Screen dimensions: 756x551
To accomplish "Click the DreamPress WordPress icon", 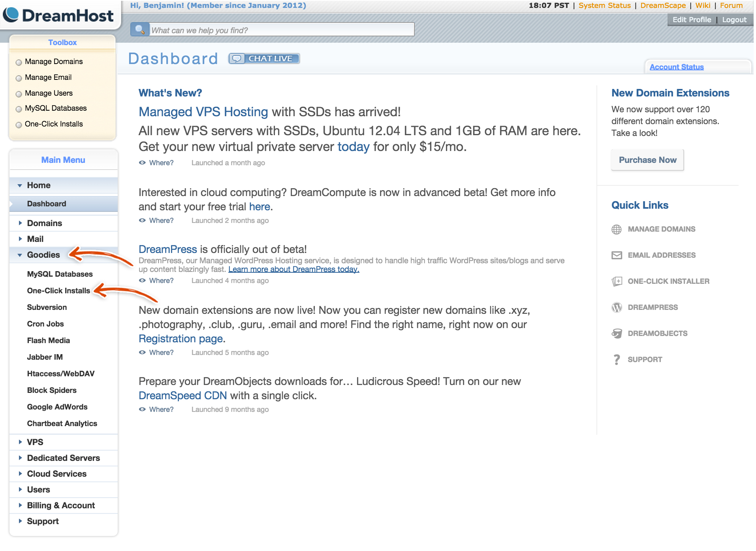I will pos(617,307).
